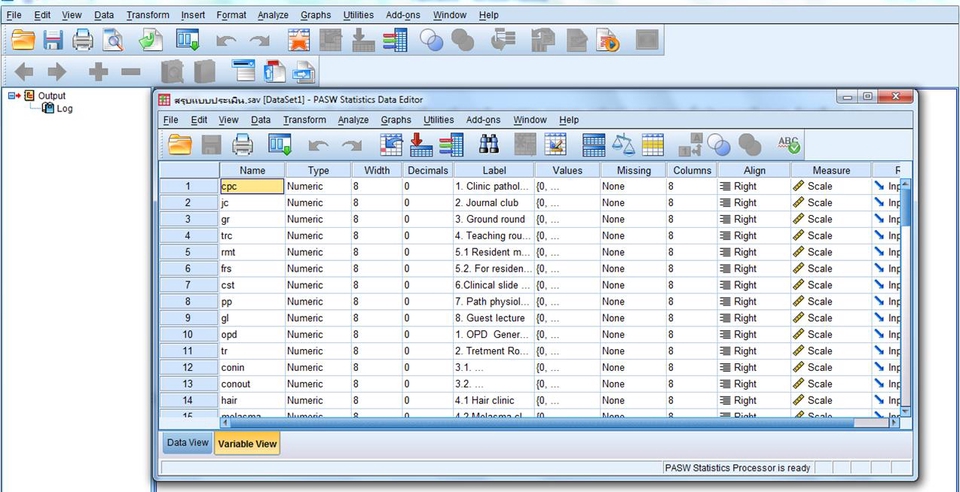Weight Cases scales icon in Data Editor

pos(623,144)
